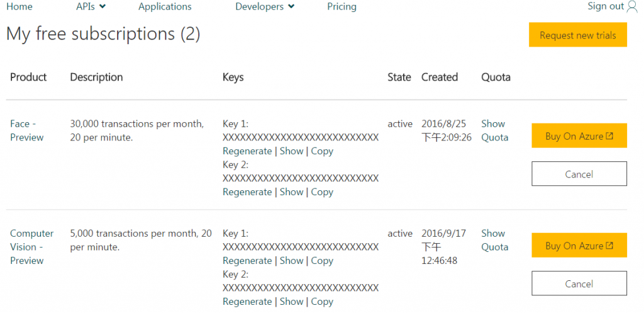Select the Keys column header
The height and width of the screenshot is (313, 644).
pos(233,77)
